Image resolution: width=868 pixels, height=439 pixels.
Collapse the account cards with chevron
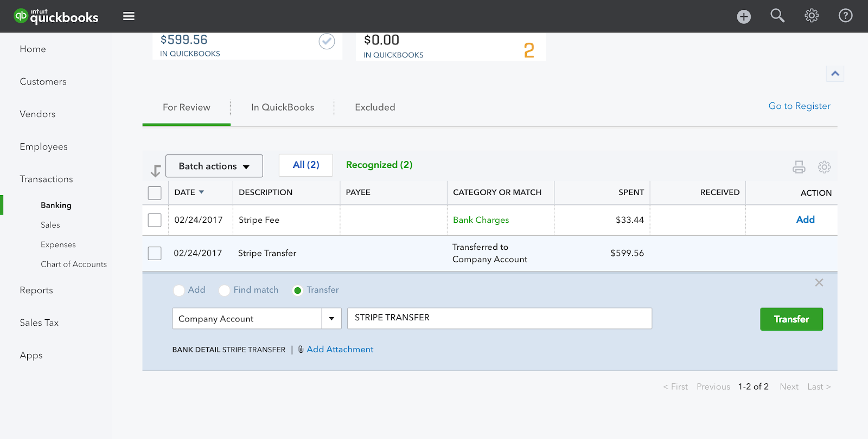click(835, 74)
